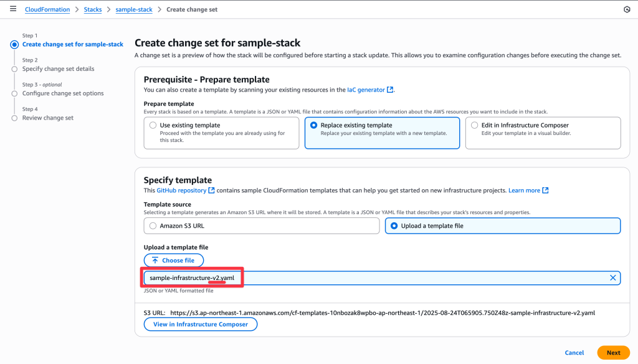Select Step 1 Create change set step

[72, 44]
